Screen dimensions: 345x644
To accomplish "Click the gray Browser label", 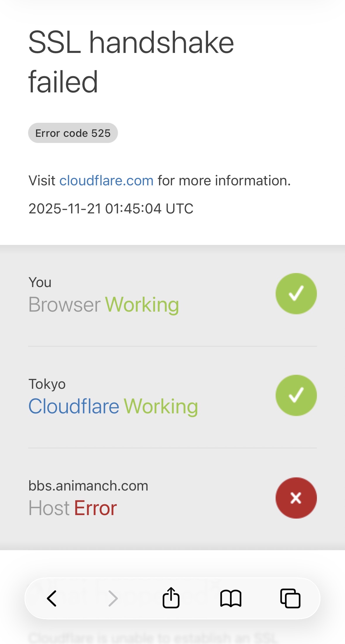I will [x=64, y=305].
